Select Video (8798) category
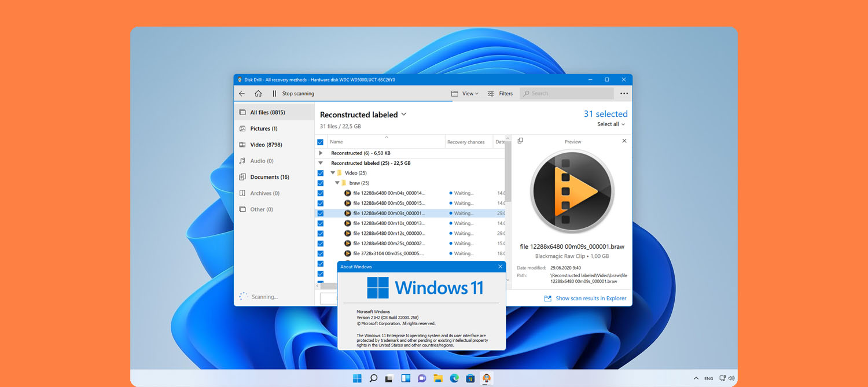The height and width of the screenshot is (387, 868). click(x=274, y=145)
